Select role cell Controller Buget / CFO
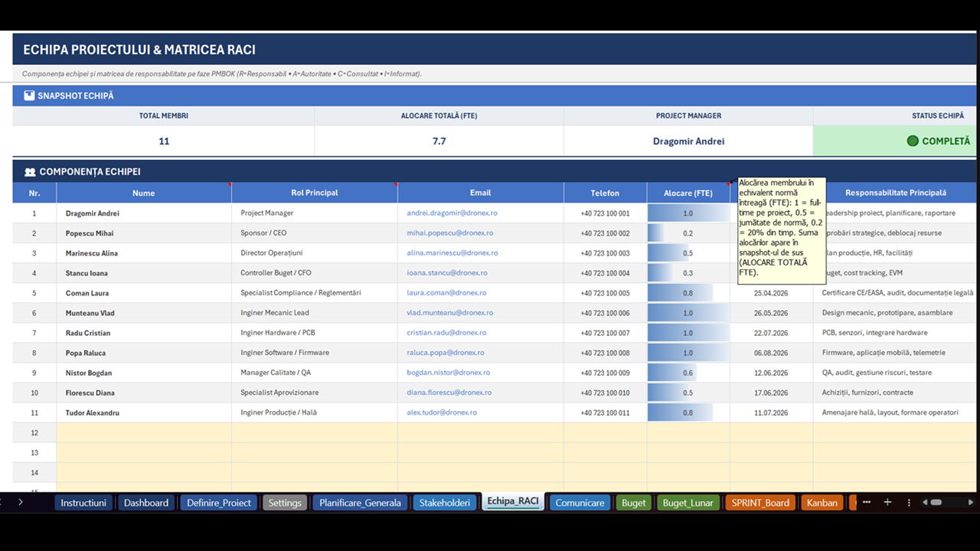The width and height of the screenshot is (980, 551). [315, 273]
